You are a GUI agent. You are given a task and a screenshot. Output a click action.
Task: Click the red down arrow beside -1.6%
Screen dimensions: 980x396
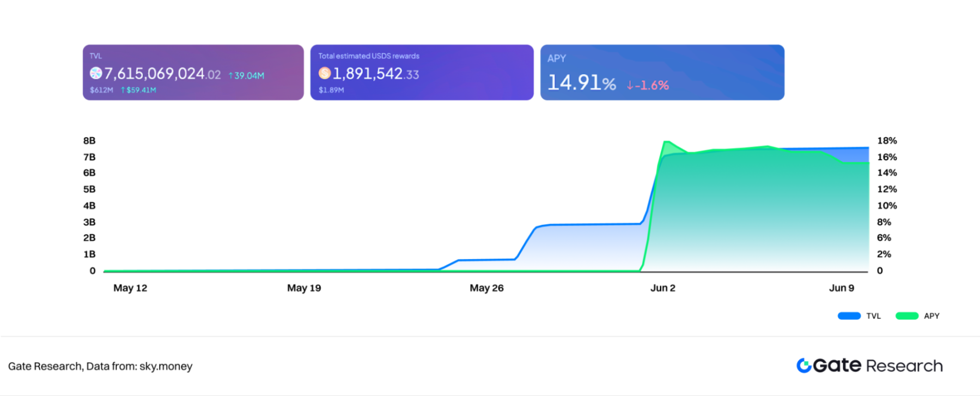[630, 86]
